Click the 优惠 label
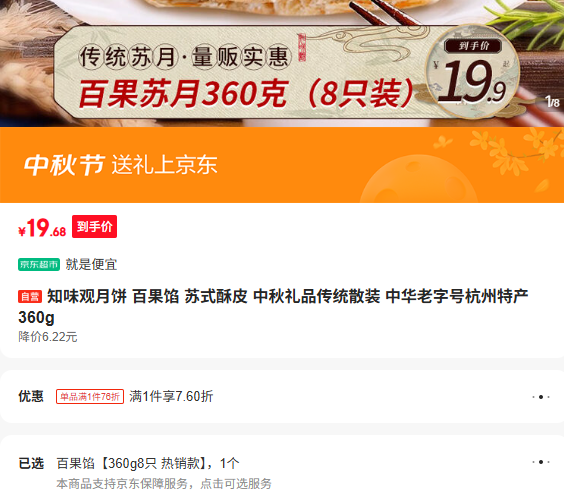Viewport: 564px width, 493px height. 31,396
